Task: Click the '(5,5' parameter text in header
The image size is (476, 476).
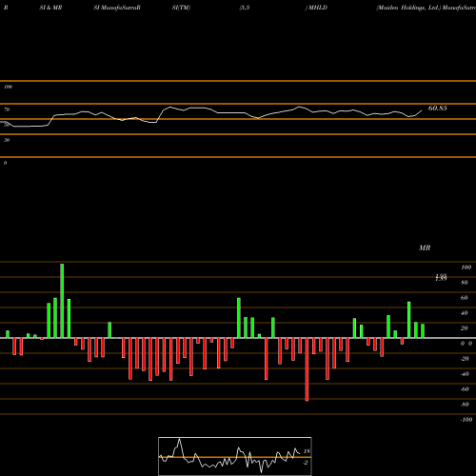Action: pyautogui.click(x=245, y=8)
